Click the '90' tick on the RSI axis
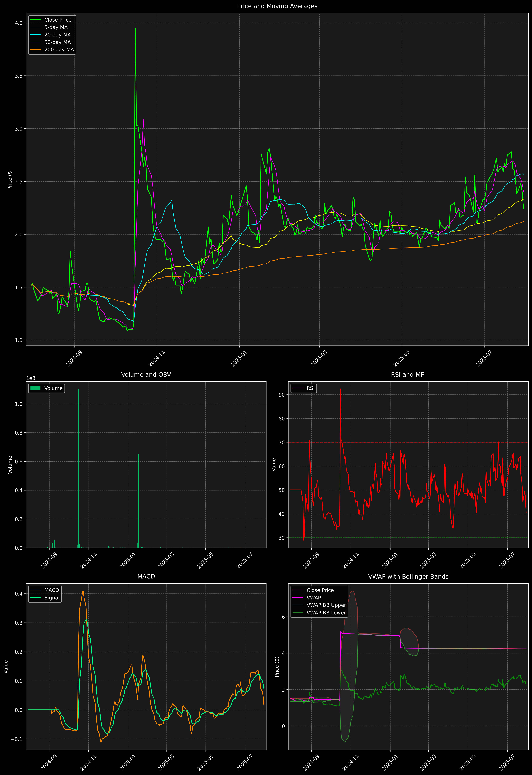Screen dimensions: 532x775 [282, 395]
